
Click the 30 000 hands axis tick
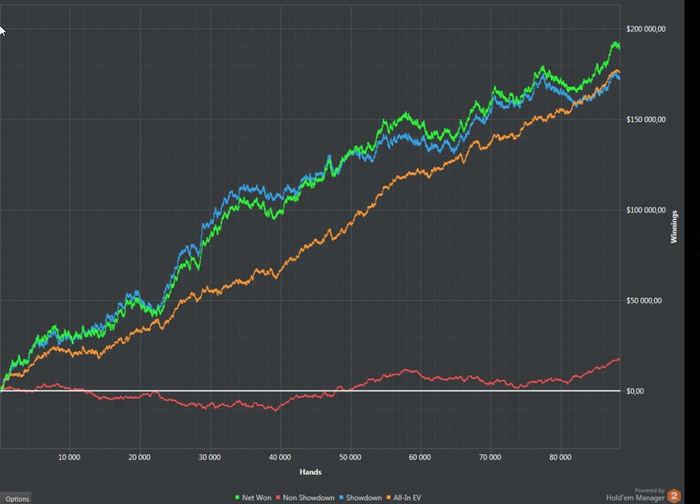(209, 457)
